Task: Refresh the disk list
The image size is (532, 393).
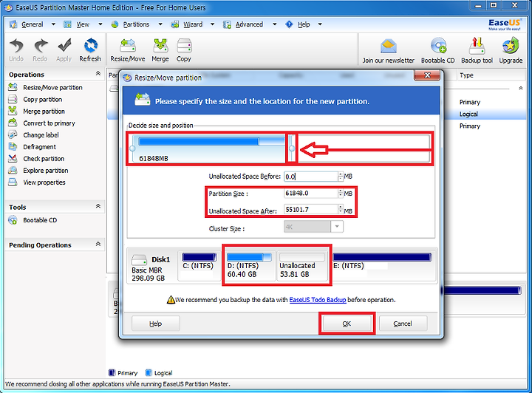Action: pyautogui.click(x=90, y=49)
